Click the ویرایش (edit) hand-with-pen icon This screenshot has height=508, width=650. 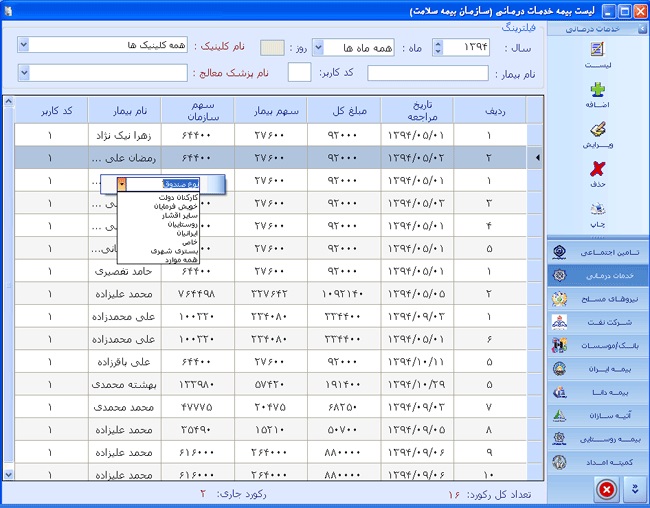[597, 129]
